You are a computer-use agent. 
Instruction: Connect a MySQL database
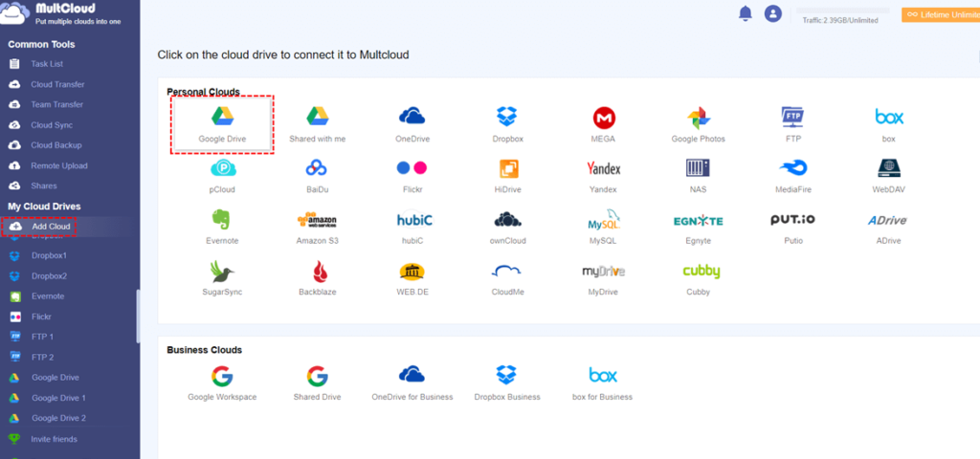coord(603,227)
